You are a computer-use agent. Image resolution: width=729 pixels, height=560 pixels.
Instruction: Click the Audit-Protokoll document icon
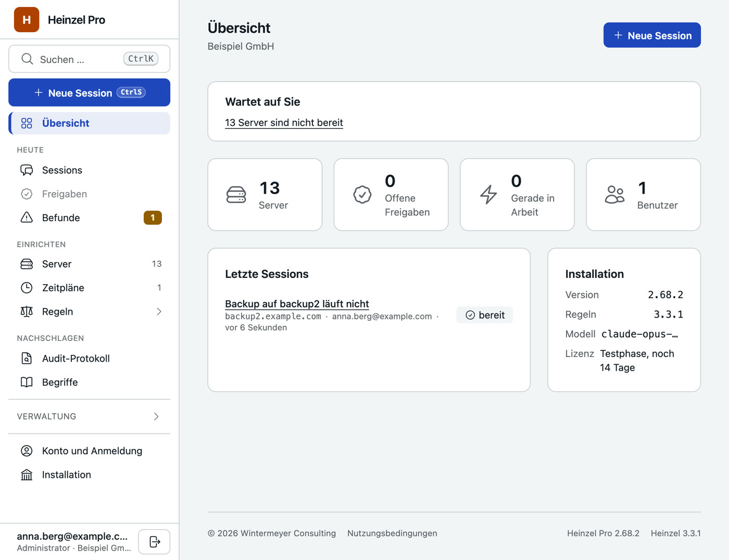tap(27, 359)
